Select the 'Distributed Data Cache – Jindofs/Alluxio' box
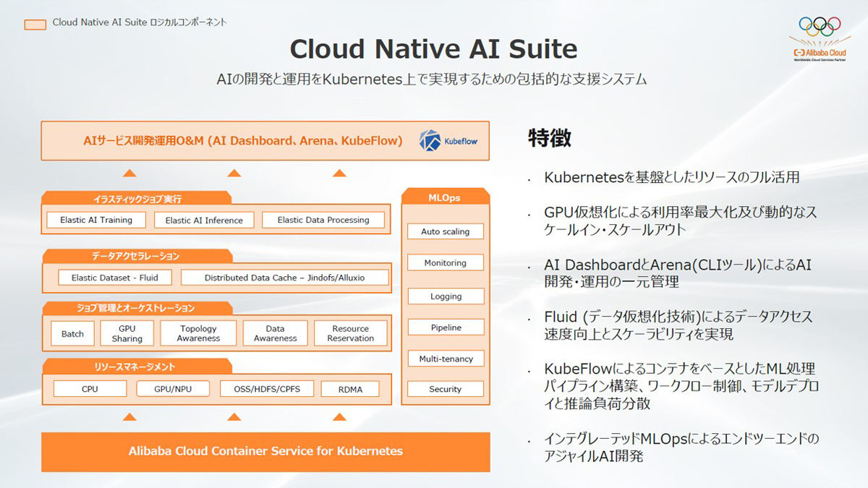 (x=285, y=278)
